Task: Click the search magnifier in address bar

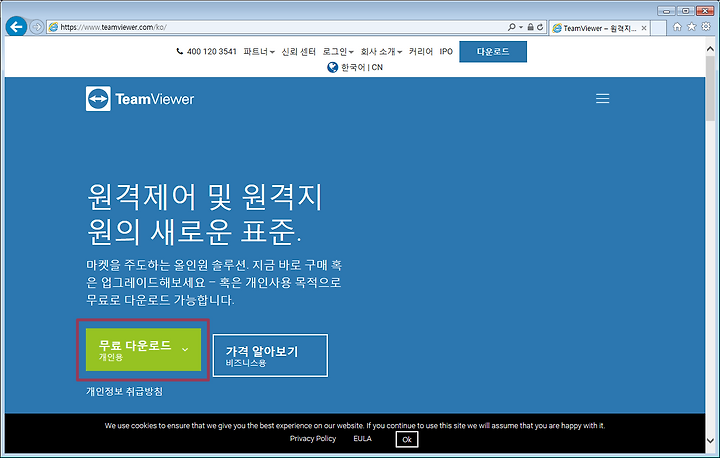Action: coord(511,27)
